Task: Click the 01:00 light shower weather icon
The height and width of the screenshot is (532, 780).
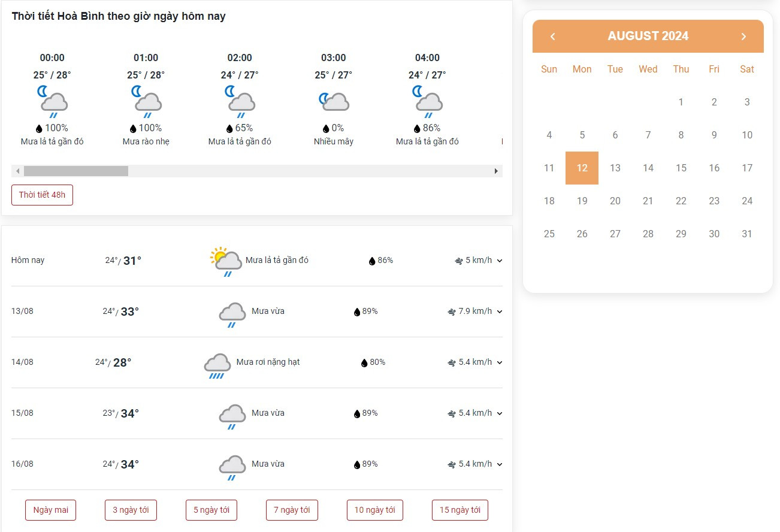Action: pyautogui.click(x=146, y=101)
